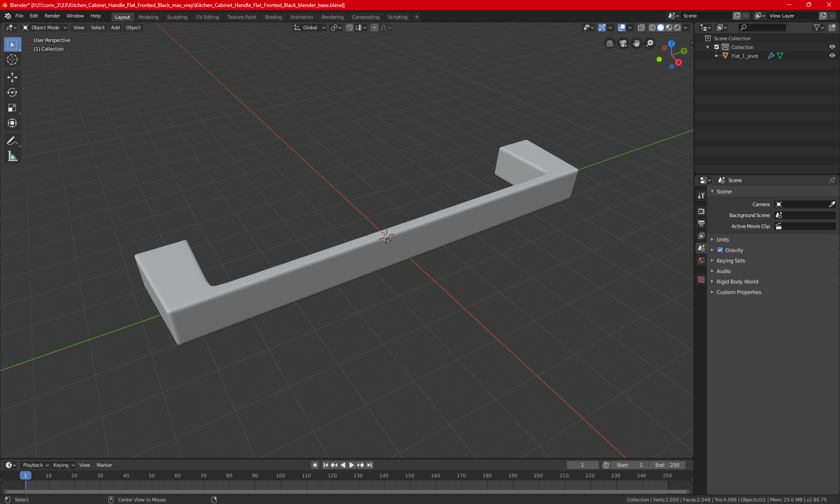Image resolution: width=840 pixels, height=504 pixels.
Task: Uncheck the Collection exclude checkbox
Action: (x=717, y=47)
